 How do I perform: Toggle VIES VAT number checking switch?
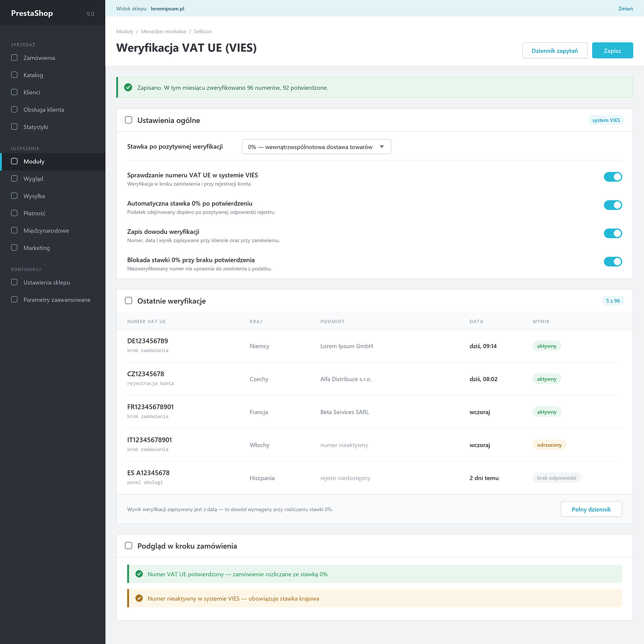click(613, 177)
